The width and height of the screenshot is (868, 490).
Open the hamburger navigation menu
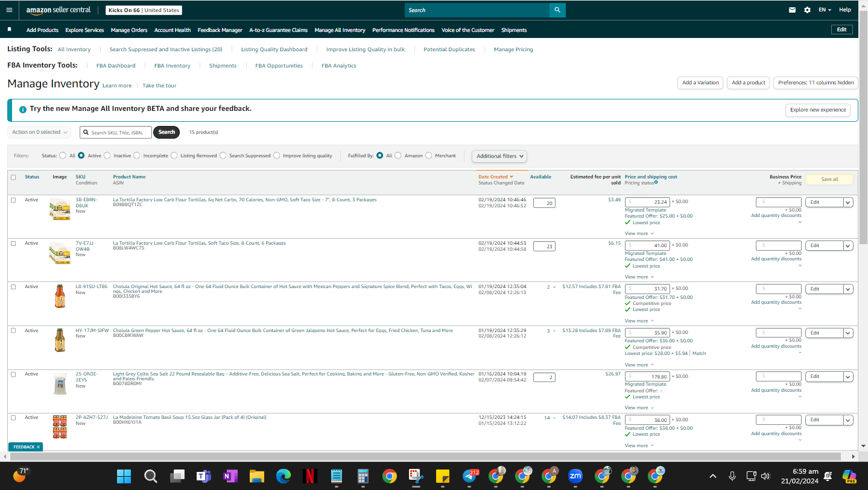(9, 10)
